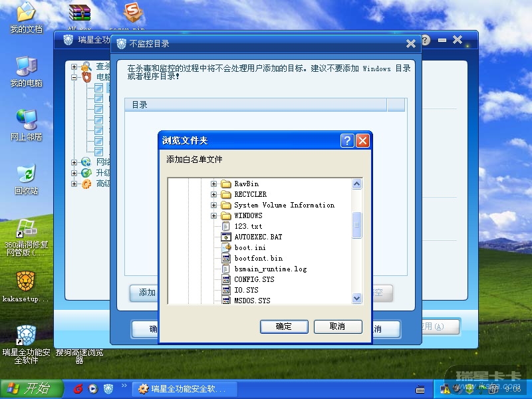
Task: Open 瑞星全功能安全软件 desktop shortcut
Action: tap(26, 344)
